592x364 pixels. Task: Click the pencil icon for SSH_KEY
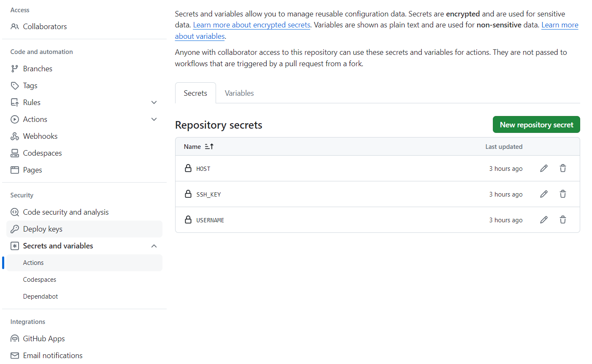click(544, 194)
